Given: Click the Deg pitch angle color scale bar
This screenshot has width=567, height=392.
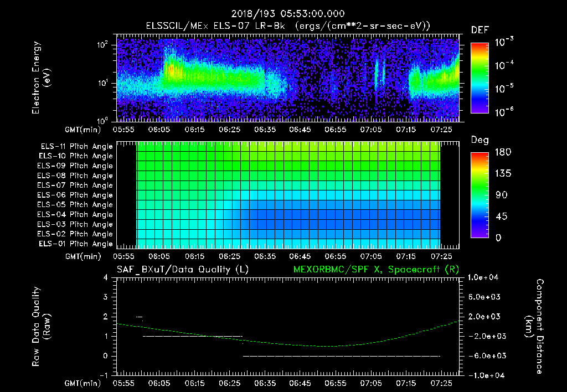Looking at the screenshot, I should (480, 195).
